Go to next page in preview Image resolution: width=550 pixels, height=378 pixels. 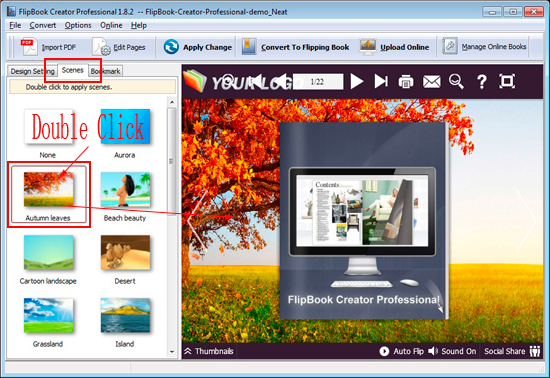click(x=357, y=82)
